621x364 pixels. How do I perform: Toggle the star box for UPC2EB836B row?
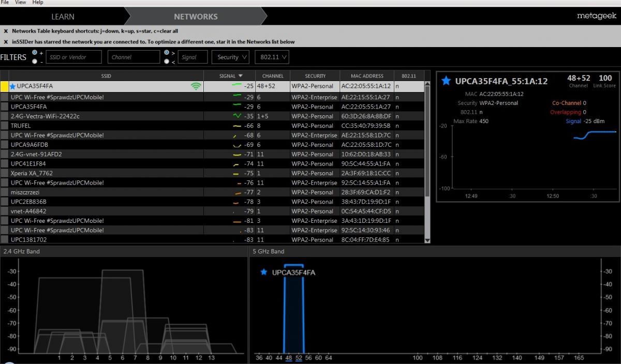[x=4, y=202]
